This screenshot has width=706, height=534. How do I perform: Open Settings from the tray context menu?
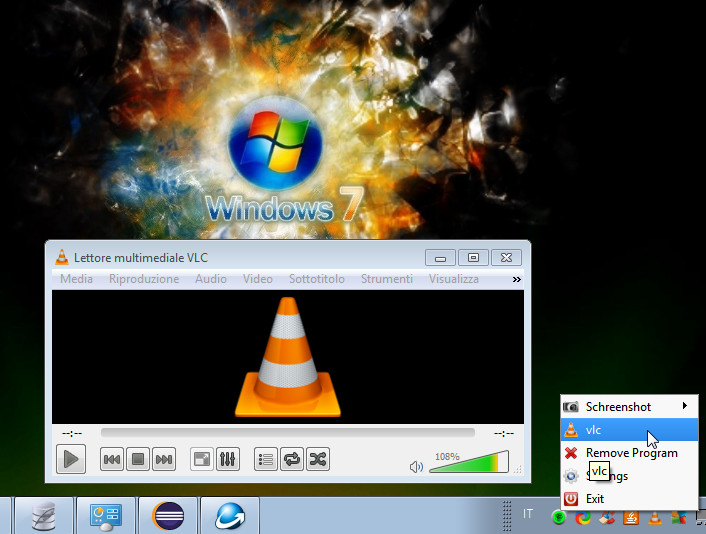(x=629, y=475)
